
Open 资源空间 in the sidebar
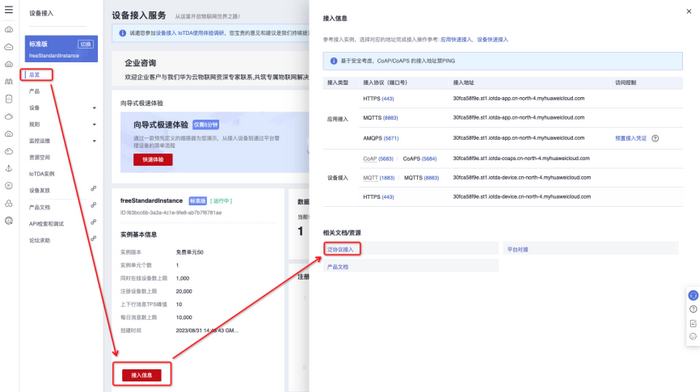[39, 157]
